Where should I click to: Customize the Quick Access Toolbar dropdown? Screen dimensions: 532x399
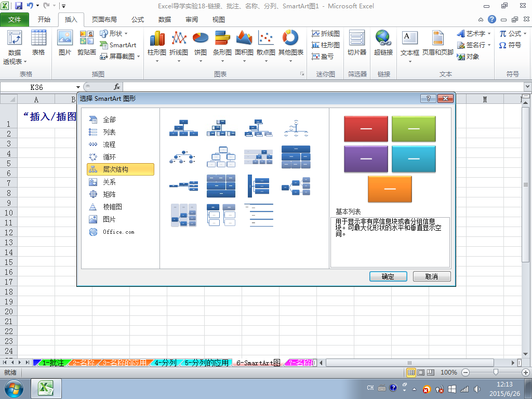coord(63,6)
